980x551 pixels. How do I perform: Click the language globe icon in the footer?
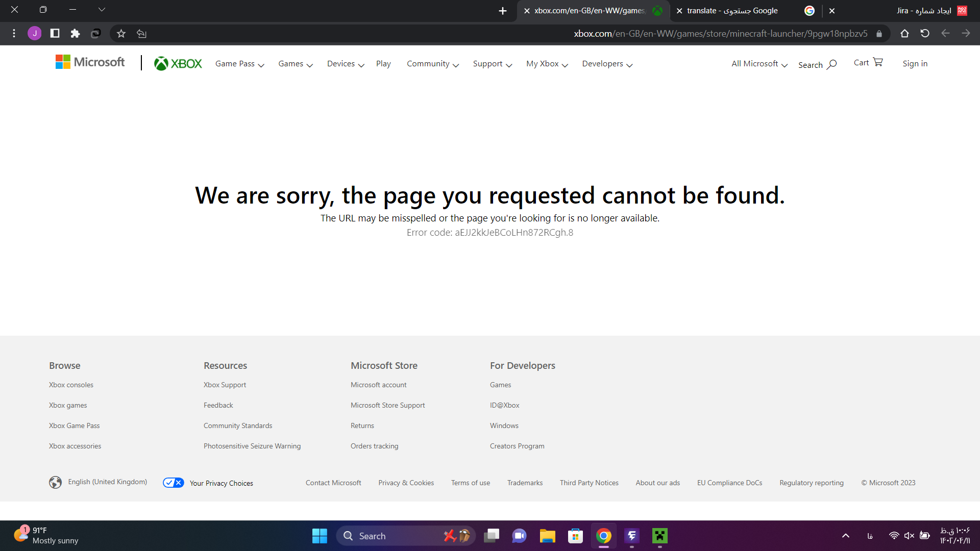pyautogui.click(x=55, y=482)
